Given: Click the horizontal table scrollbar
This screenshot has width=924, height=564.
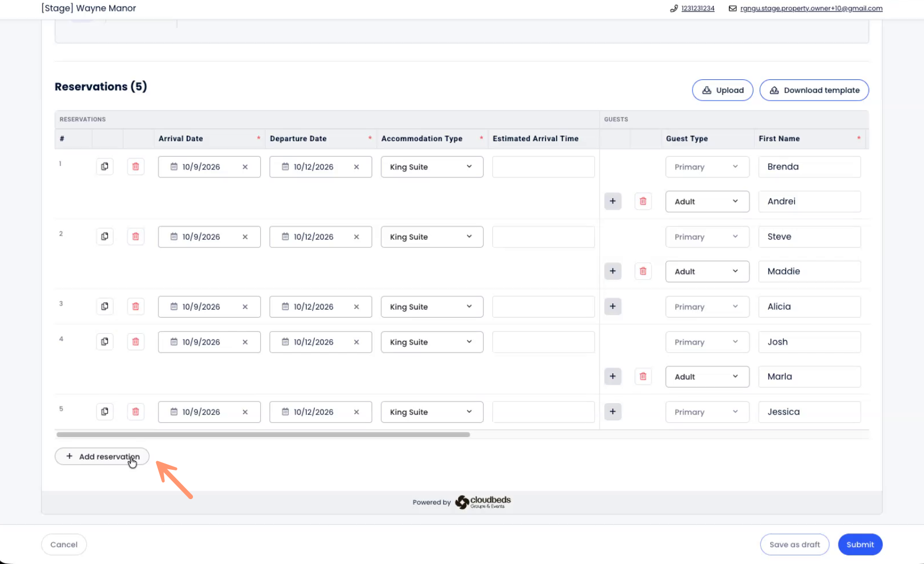Looking at the screenshot, I should (263, 435).
